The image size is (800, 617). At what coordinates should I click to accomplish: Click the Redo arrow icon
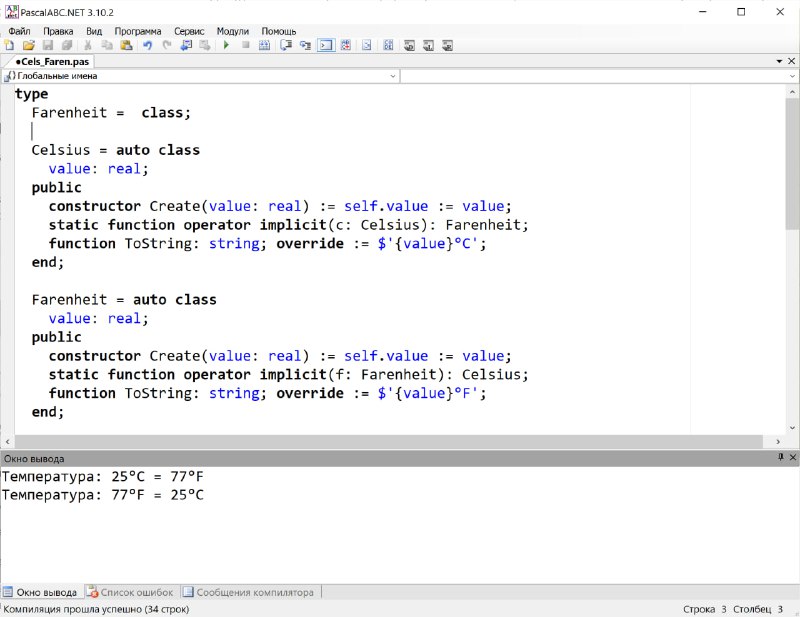tap(166, 45)
